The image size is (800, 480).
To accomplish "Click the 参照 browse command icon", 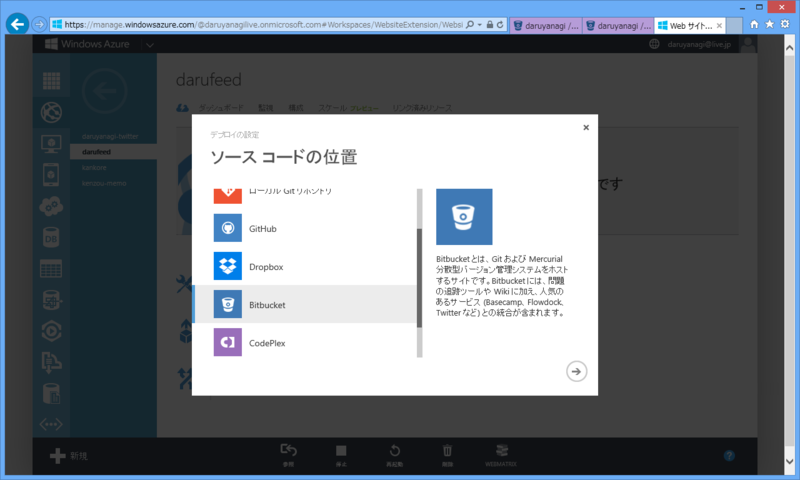I will coord(288,450).
